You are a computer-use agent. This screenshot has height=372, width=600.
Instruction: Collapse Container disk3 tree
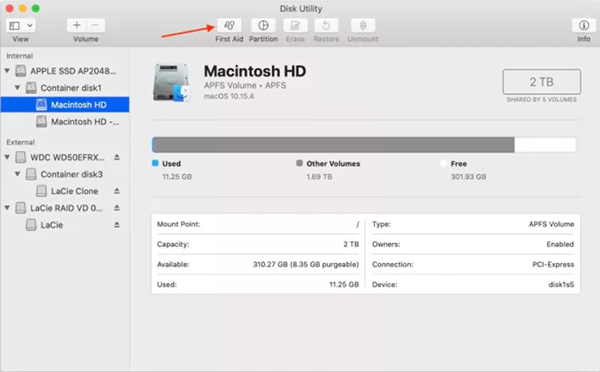click(x=17, y=174)
